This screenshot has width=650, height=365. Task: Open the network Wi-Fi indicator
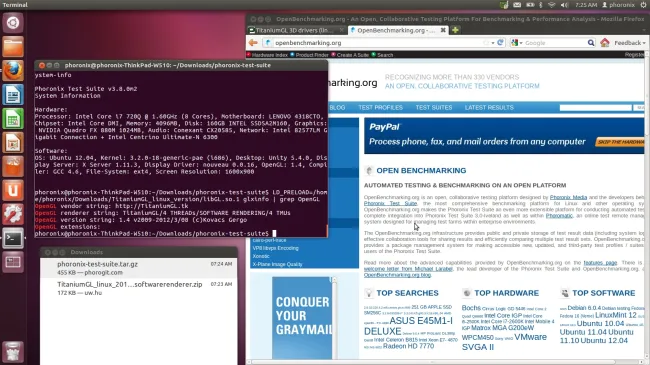click(x=552, y=5)
